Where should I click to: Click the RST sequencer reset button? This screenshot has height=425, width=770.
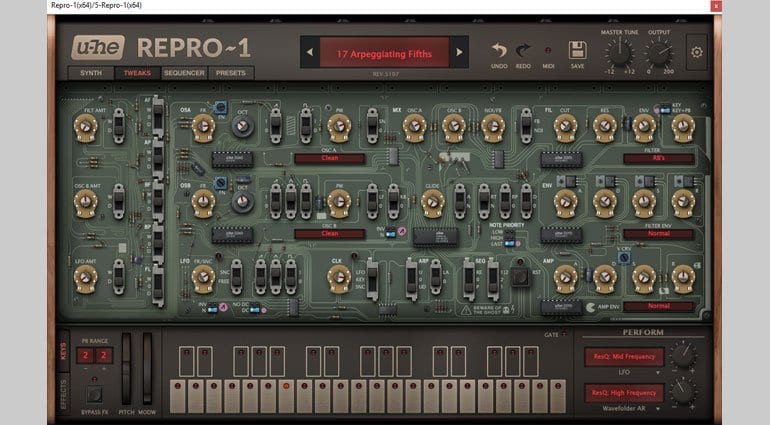(x=520, y=277)
